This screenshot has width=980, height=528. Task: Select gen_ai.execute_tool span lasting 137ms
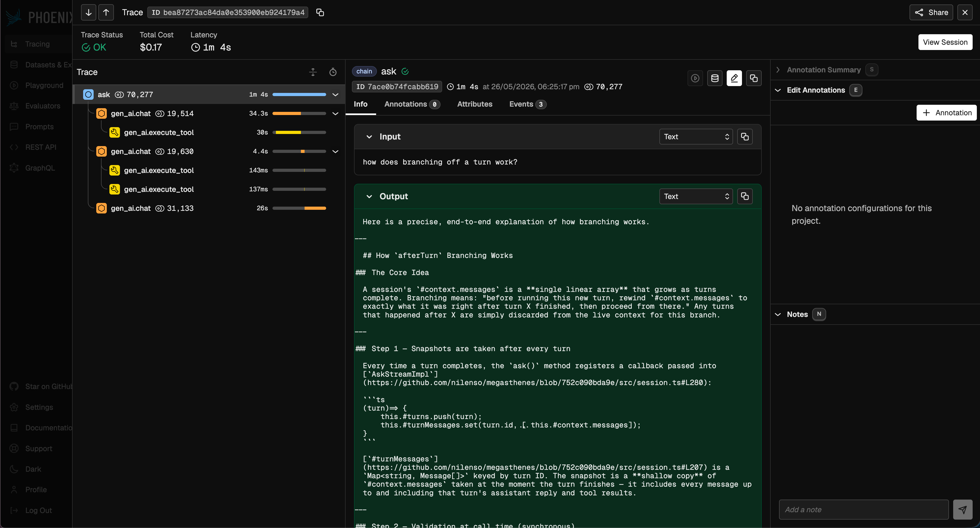(209, 189)
